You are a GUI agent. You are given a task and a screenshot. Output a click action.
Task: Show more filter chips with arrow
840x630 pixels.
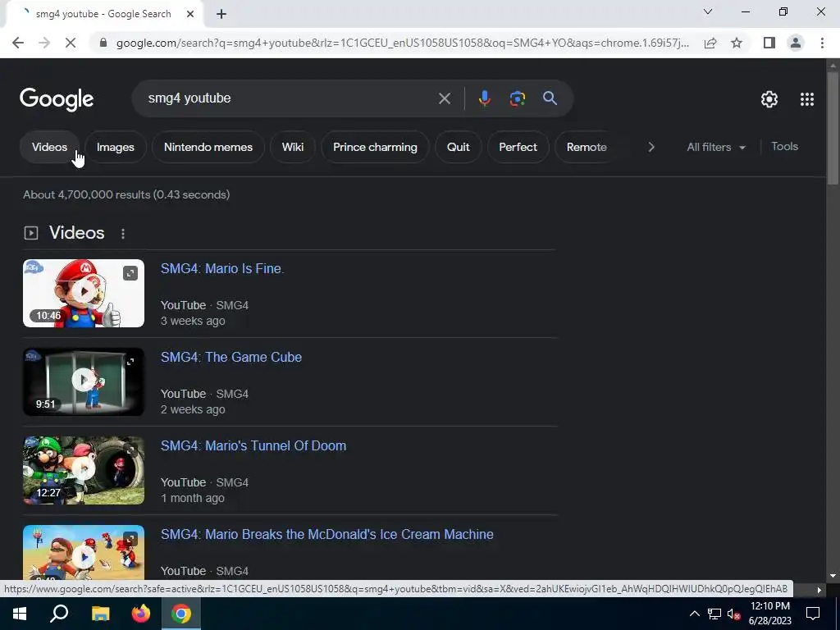pos(651,147)
